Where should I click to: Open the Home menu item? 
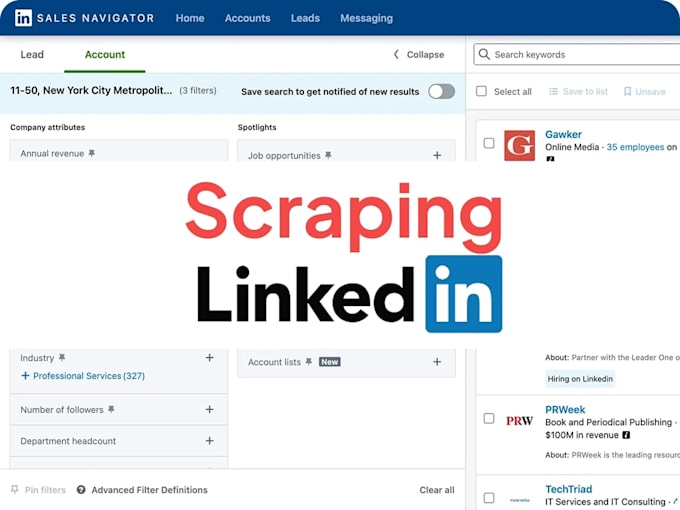(190, 18)
